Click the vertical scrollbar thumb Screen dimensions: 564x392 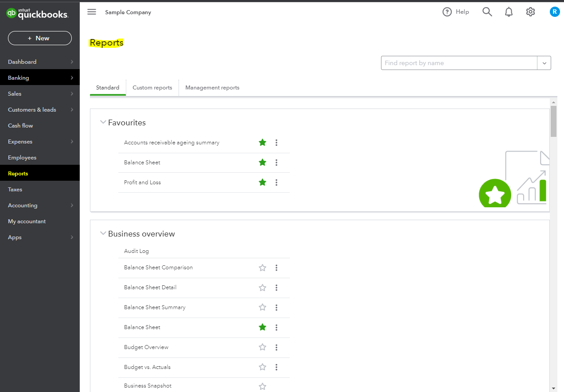(553, 120)
